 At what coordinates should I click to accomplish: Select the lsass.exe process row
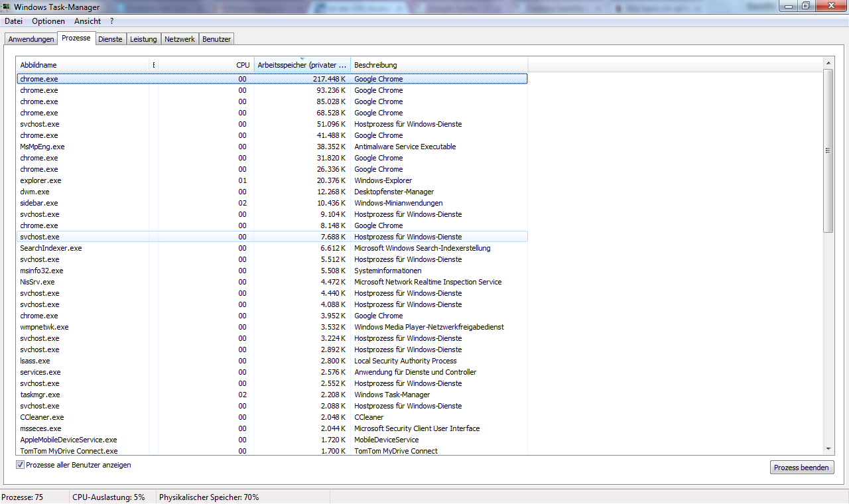(272, 361)
